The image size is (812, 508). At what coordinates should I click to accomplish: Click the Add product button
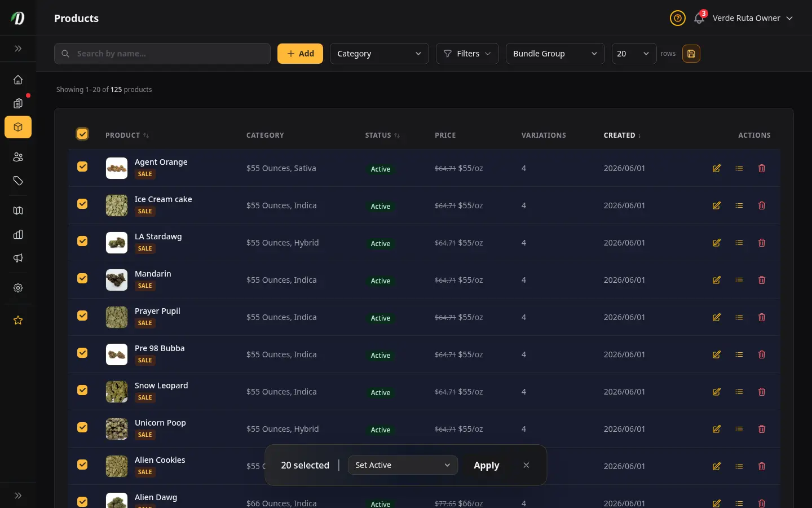point(300,54)
